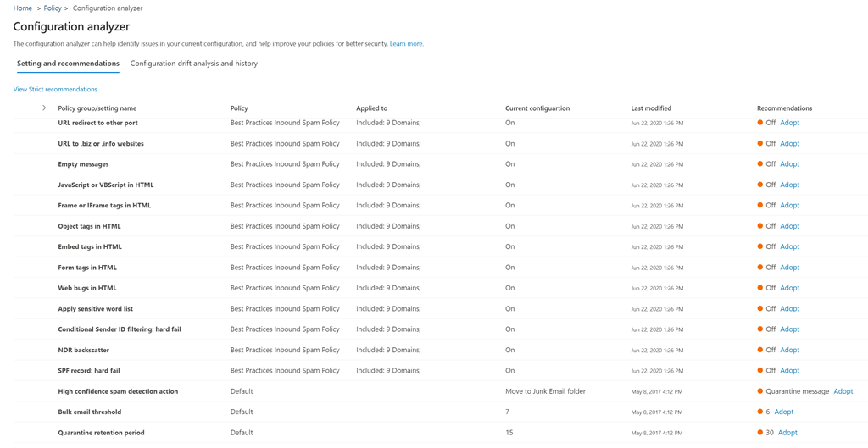Sort by Last modified column header
Screen dimensions: 868x448
tap(651, 108)
